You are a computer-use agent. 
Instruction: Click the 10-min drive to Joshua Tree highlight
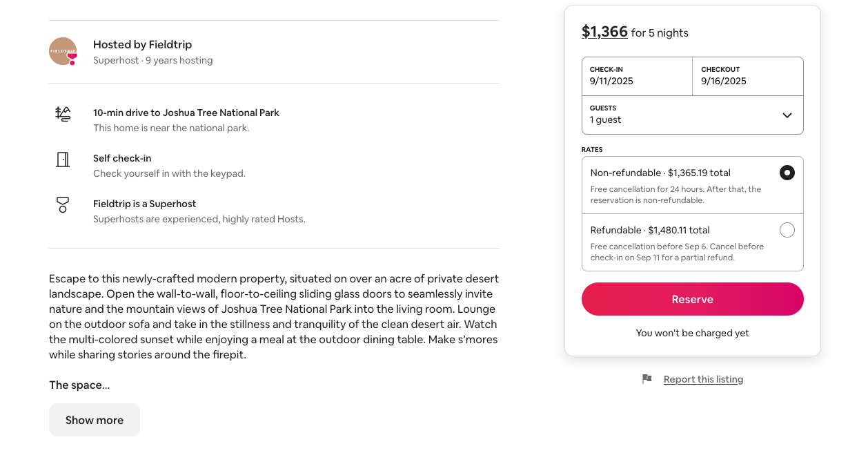pyautogui.click(x=186, y=113)
